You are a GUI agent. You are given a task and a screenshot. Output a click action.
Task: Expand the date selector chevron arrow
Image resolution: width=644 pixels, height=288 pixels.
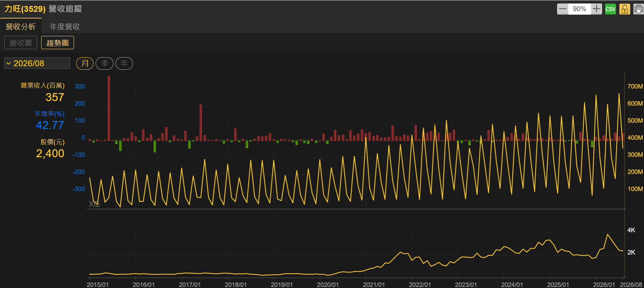coord(9,63)
